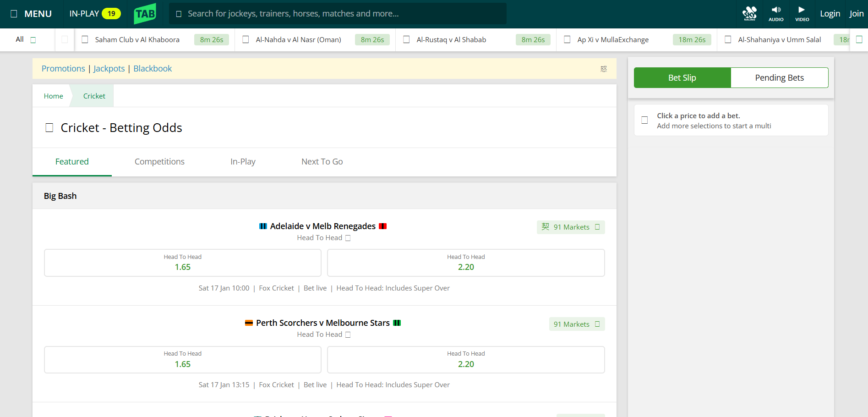This screenshot has width=868, height=417.
Task: Click the Big Bash section header
Action: point(324,196)
